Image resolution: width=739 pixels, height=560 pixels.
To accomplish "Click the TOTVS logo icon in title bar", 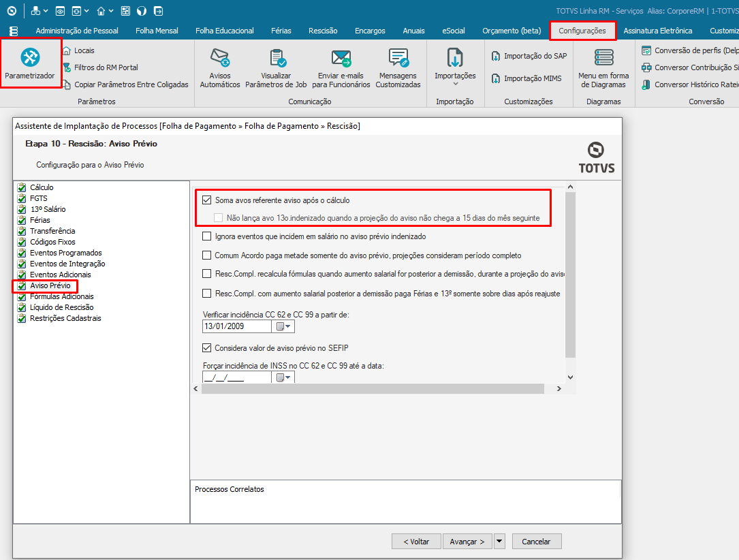I will (12, 10).
